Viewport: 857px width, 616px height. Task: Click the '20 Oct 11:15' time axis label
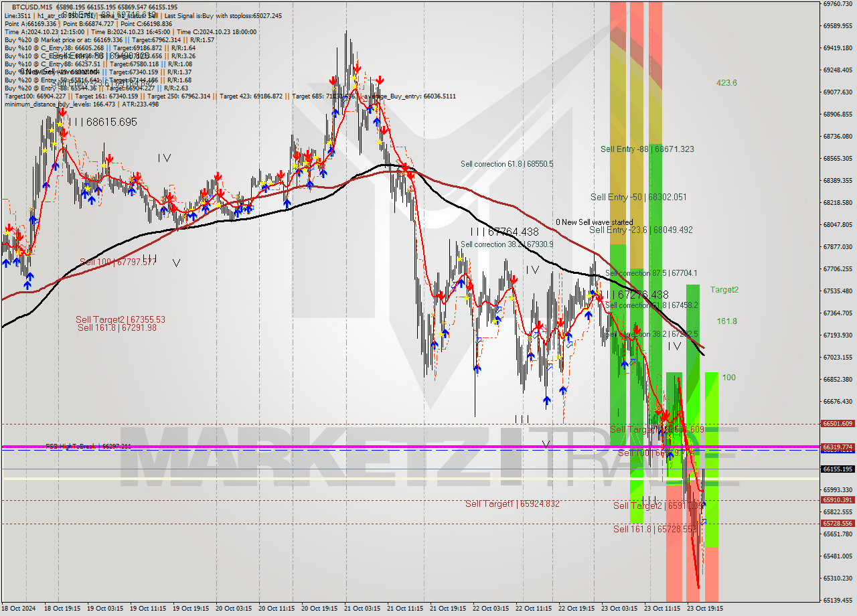(x=277, y=609)
